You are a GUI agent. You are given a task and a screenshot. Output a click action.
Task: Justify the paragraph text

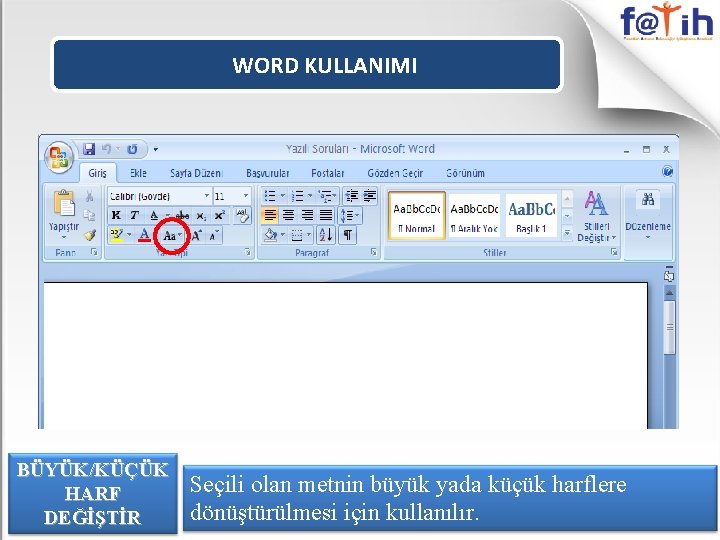coord(326,215)
